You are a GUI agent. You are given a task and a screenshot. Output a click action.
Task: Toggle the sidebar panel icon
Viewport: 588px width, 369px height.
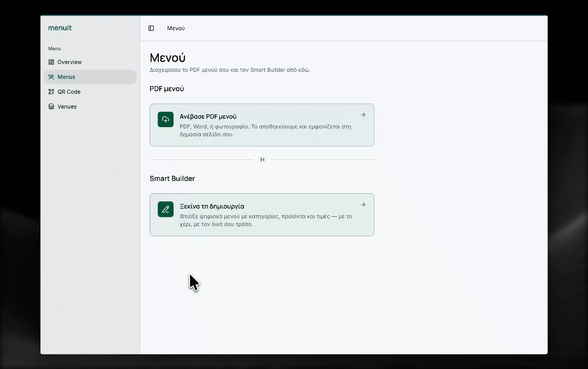pos(151,28)
